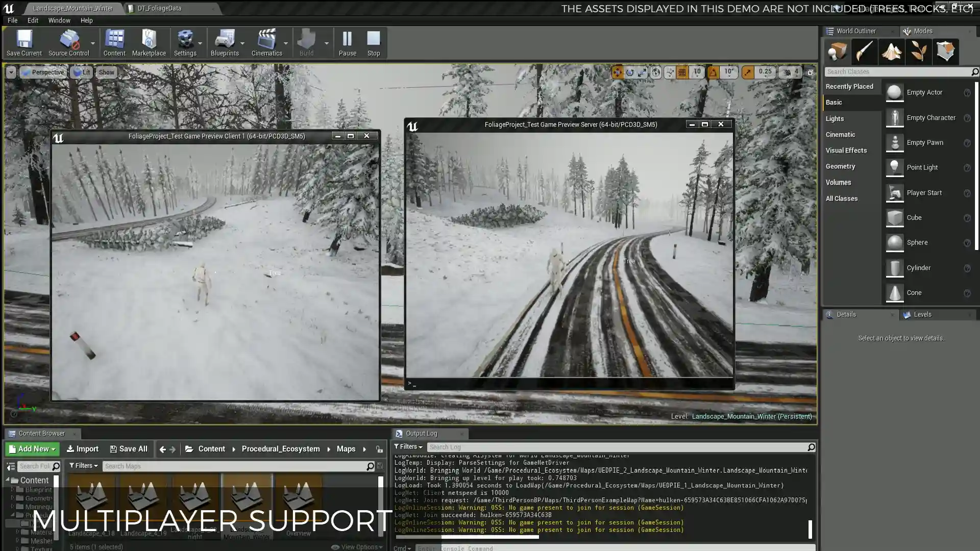Select the Cinematics icon in toolbar
The height and width of the screenshot is (551, 980).
pos(266,42)
